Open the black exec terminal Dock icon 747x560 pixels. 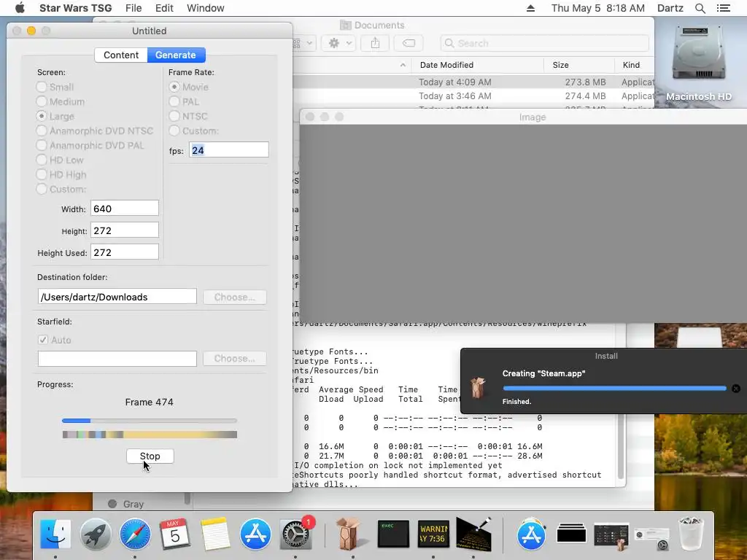pyautogui.click(x=393, y=534)
